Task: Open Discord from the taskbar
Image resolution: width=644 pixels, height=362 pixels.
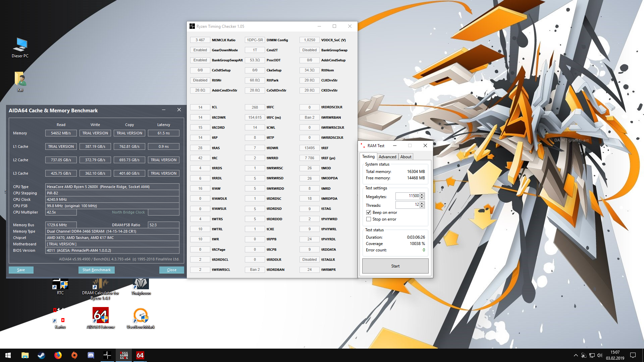Action: [91, 355]
